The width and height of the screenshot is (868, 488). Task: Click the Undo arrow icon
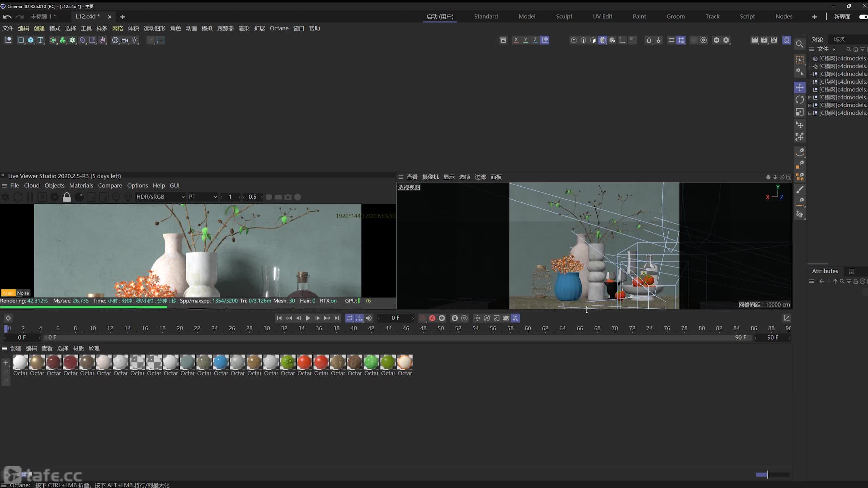tap(7, 17)
